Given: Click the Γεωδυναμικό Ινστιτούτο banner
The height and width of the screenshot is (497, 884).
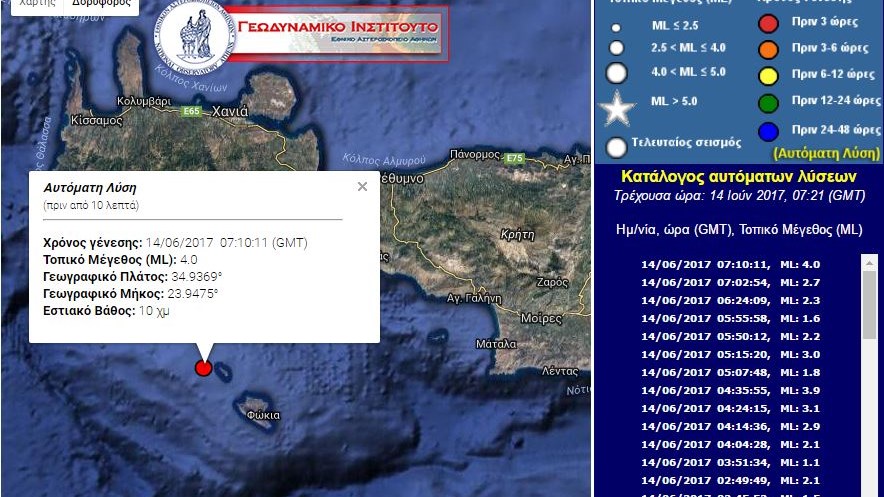Looking at the screenshot, I should 338,33.
